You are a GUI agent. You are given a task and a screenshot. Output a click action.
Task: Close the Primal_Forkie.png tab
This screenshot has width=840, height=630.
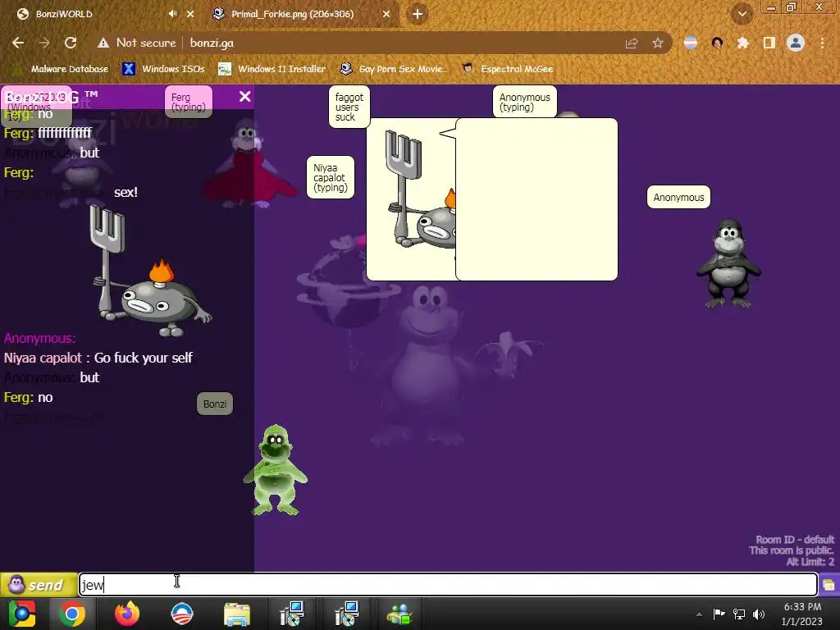pyautogui.click(x=386, y=14)
